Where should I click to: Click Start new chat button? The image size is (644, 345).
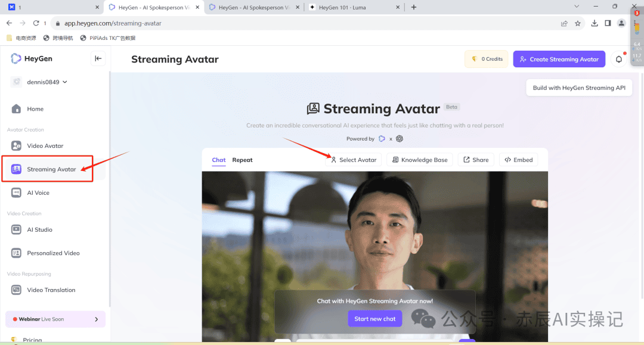374,319
